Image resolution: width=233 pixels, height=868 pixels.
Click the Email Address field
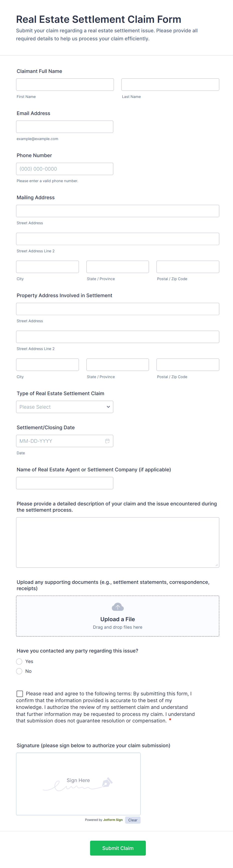click(x=65, y=127)
